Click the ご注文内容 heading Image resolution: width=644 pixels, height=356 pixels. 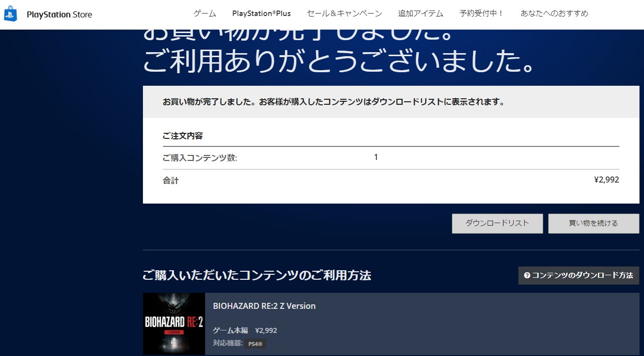(183, 136)
